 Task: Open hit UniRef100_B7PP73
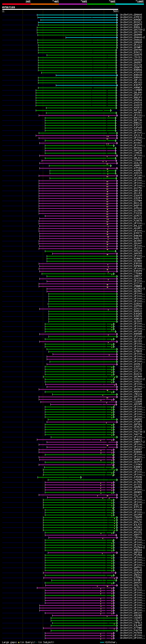coord(131,233)
